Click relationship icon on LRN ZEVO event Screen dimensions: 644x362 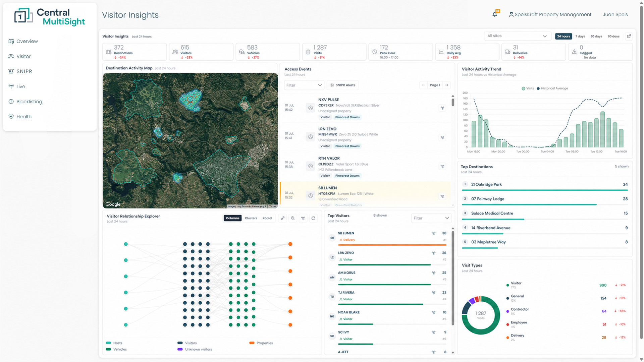pyautogui.click(x=442, y=137)
